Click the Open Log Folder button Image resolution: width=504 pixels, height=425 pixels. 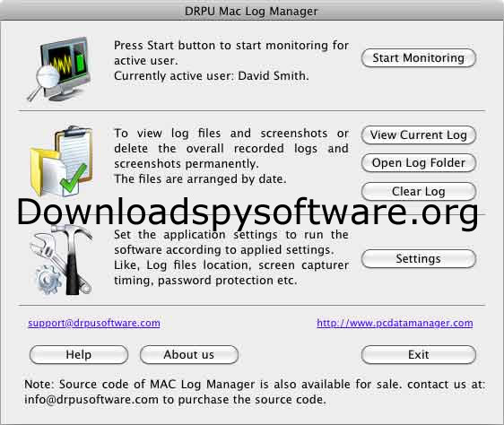click(x=418, y=163)
